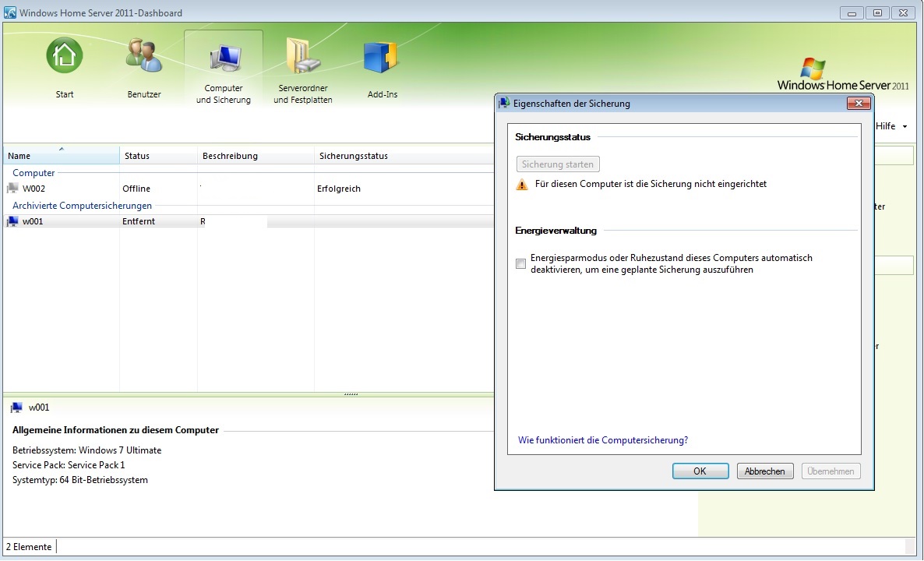Sort by the Beschreibung column header
This screenshot has width=924, height=561.
256,156
